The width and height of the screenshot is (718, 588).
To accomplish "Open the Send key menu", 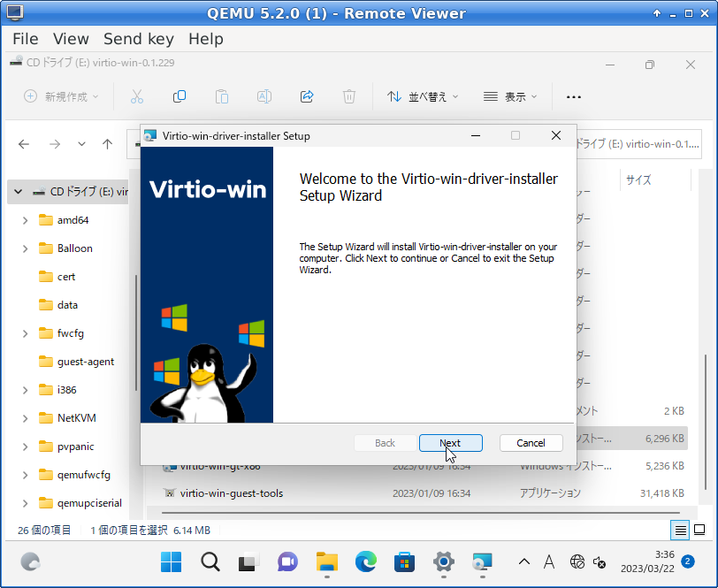I will coord(138,39).
